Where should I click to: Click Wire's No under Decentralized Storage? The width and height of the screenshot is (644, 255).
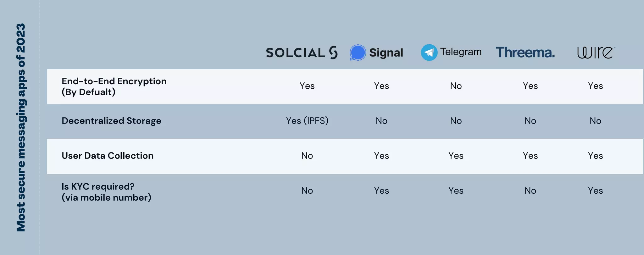pyautogui.click(x=595, y=121)
